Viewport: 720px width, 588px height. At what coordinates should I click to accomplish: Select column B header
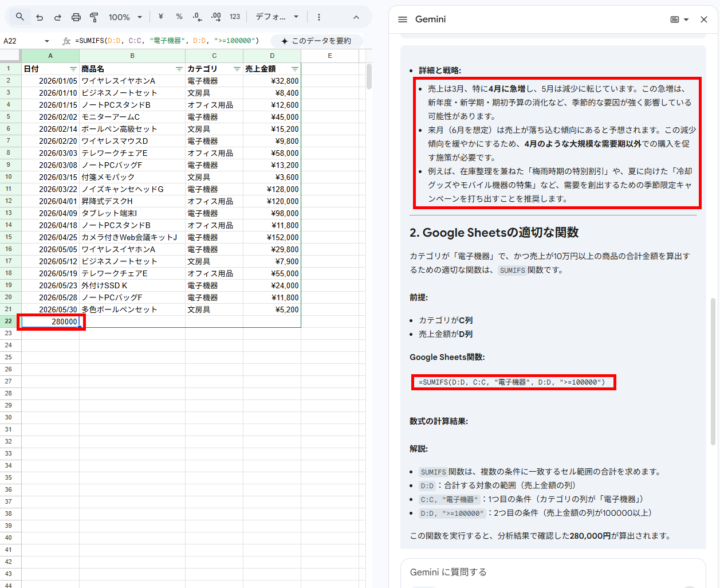[132, 56]
